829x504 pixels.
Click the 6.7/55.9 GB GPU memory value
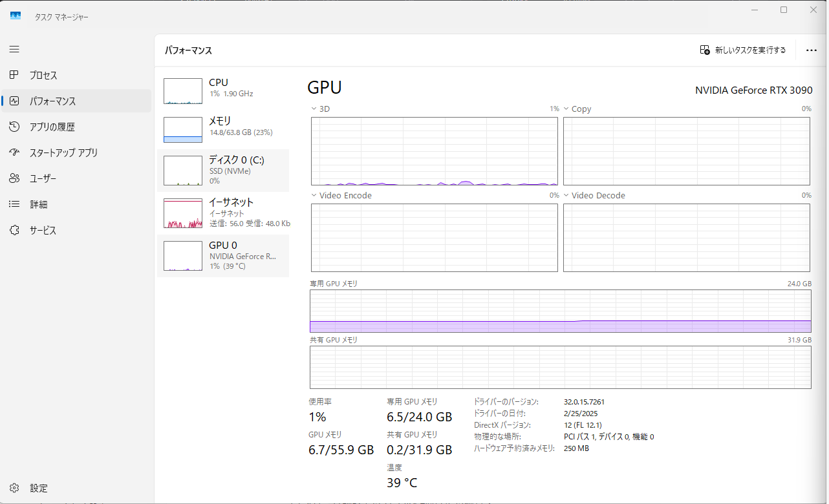click(341, 450)
